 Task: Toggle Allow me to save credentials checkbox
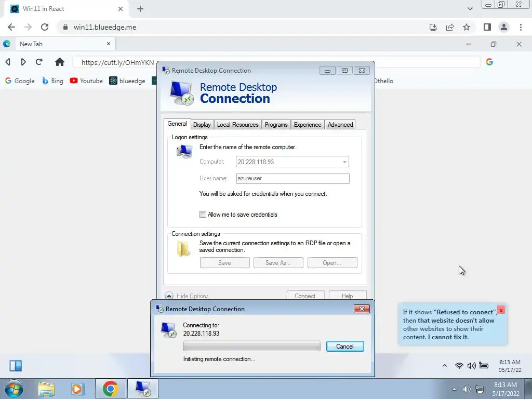click(203, 215)
